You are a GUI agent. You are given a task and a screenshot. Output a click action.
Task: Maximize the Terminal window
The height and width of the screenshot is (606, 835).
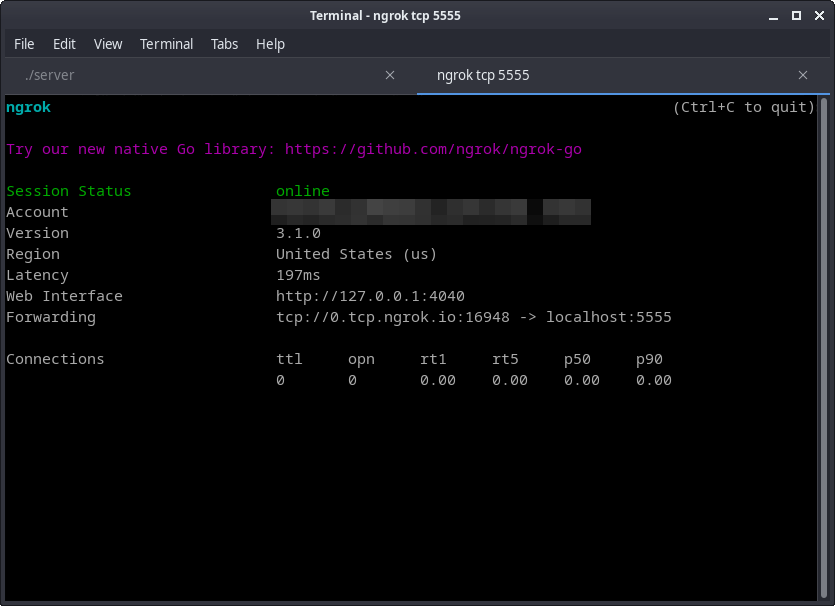pyautogui.click(x=794, y=15)
